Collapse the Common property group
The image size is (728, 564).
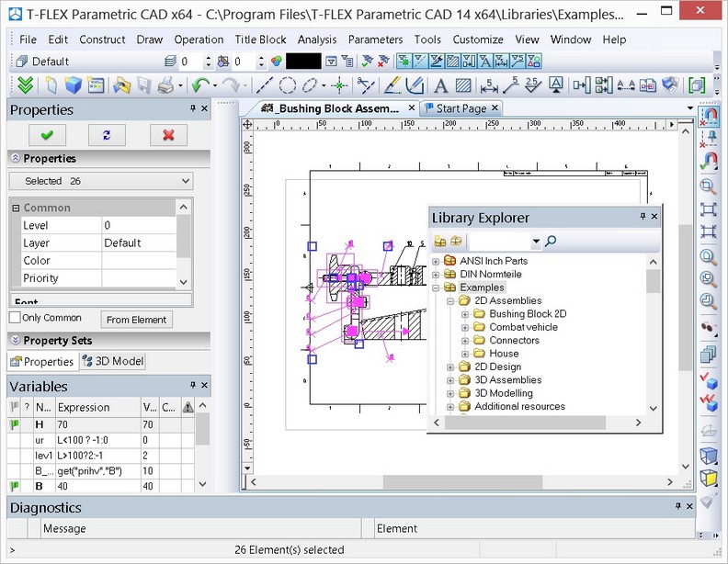tap(16, 208)
